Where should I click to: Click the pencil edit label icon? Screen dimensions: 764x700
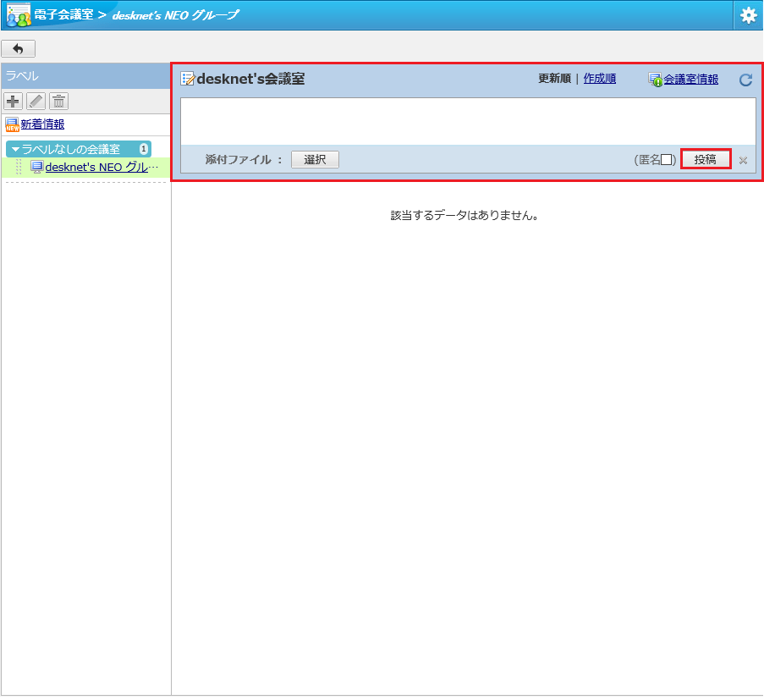click(36, 102)
